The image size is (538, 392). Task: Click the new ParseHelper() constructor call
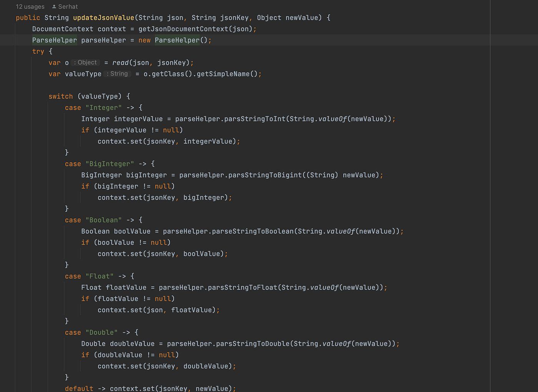pyautogui.click(x=177, y=40)
